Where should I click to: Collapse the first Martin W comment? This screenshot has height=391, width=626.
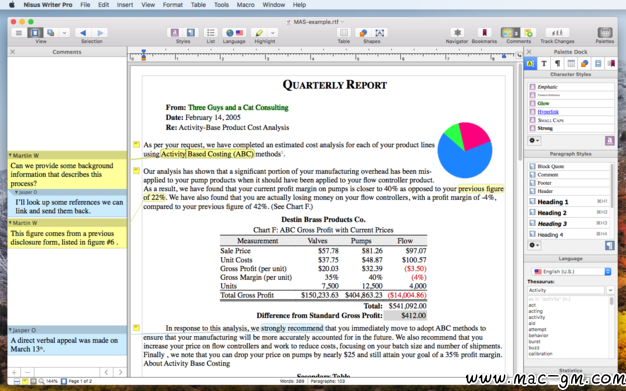pos(10,155)
